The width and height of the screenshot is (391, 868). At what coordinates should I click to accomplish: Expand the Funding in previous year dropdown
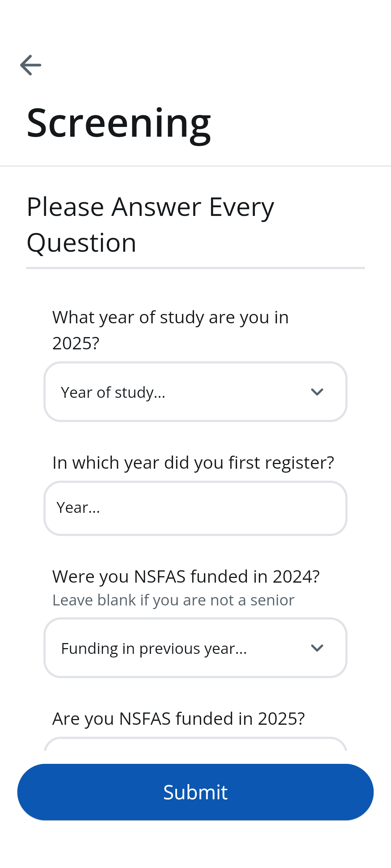(x=195, y=648)
